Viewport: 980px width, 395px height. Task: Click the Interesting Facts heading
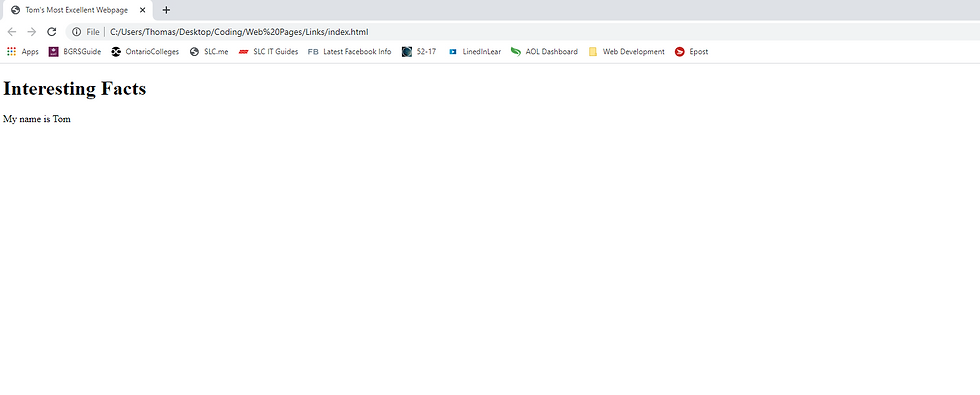[74, 89]
